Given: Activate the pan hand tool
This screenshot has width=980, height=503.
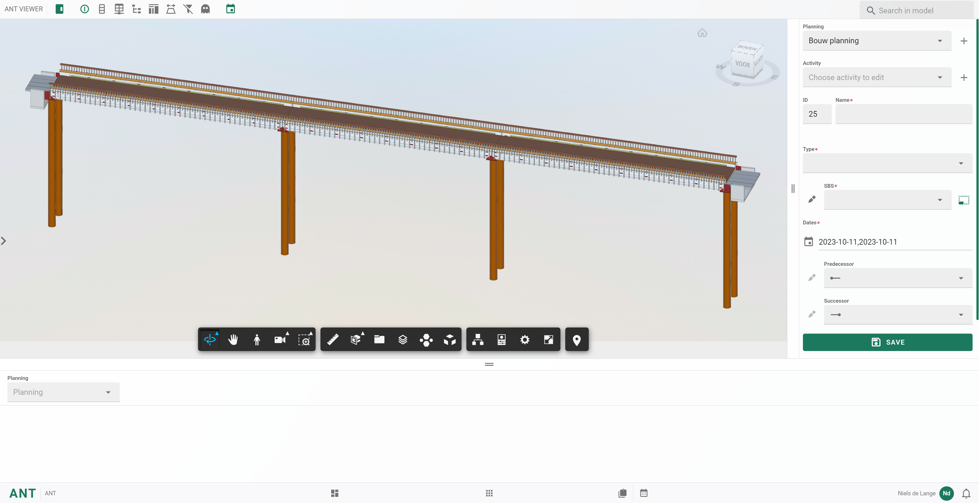Looking at the screenshot, I should 233,339.
